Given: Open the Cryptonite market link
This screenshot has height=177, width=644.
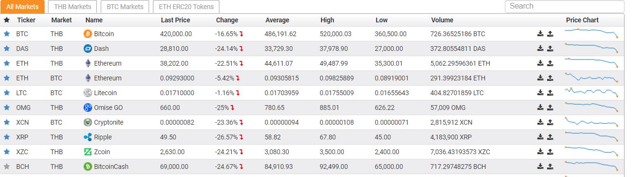Looking at the screenshot, I should coord(109,122).
